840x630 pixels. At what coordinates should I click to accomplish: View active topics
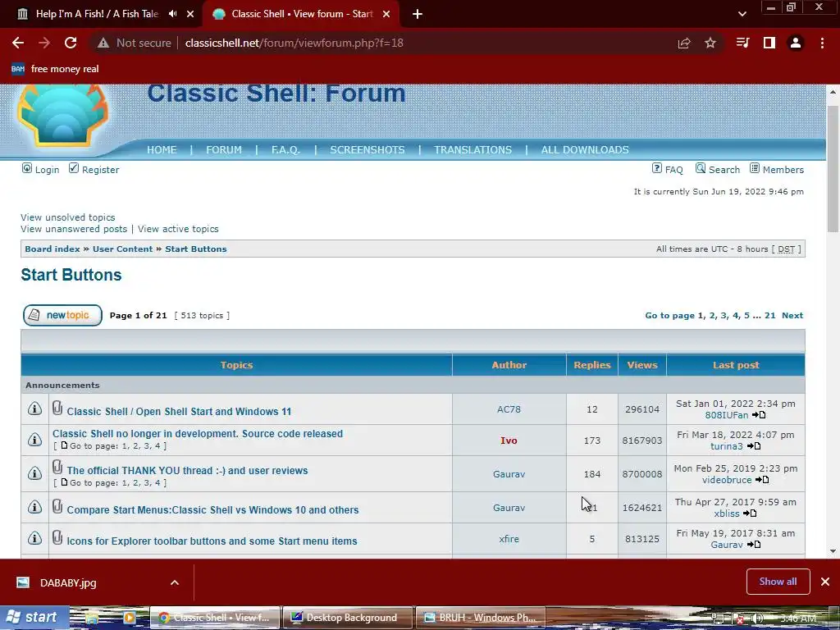coord(178,229)
